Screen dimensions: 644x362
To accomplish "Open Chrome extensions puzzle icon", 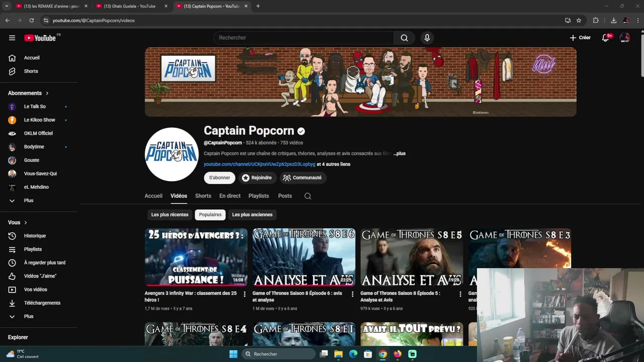I will click(x=596, y=21).
